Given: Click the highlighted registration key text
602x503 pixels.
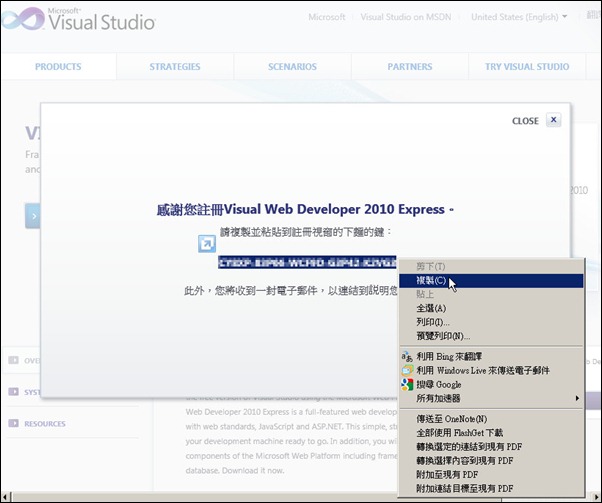Looking at the screenshot, I should point(307,263).
